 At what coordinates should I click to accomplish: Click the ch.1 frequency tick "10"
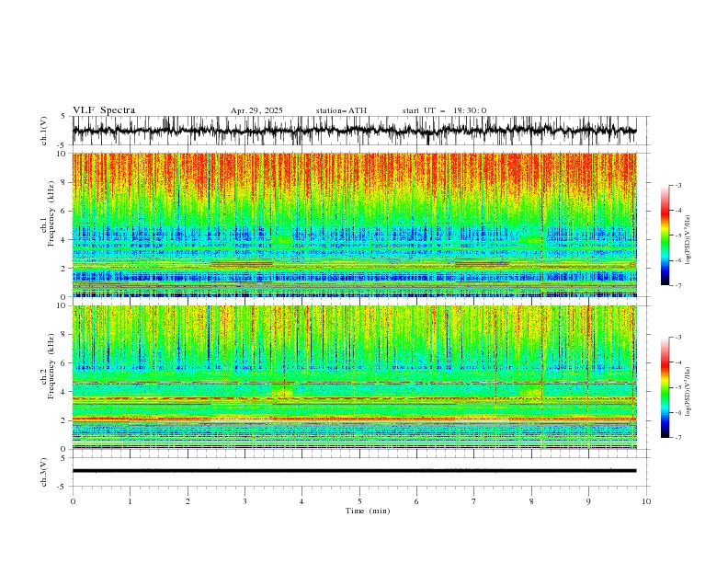coord(63,154)
